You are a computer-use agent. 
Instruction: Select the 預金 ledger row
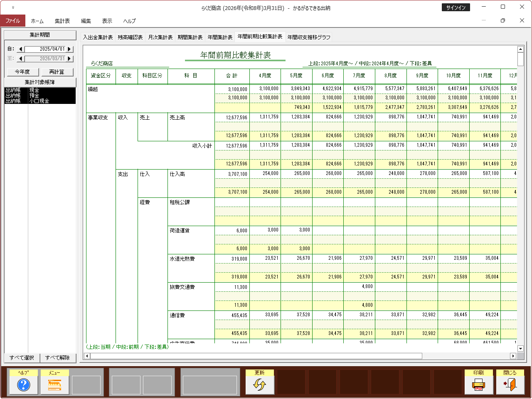point(40,96)
